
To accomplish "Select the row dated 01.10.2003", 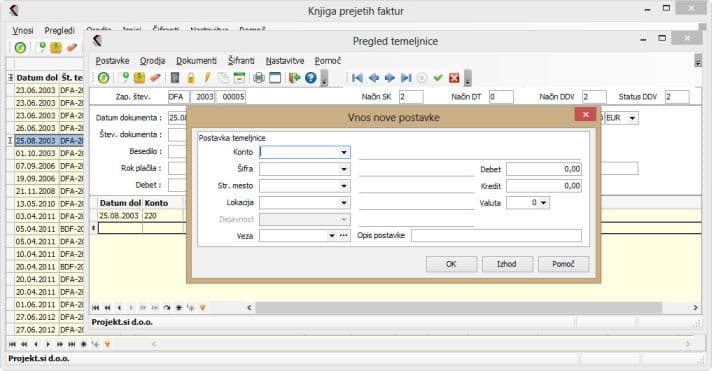I will tap(49, 153).
